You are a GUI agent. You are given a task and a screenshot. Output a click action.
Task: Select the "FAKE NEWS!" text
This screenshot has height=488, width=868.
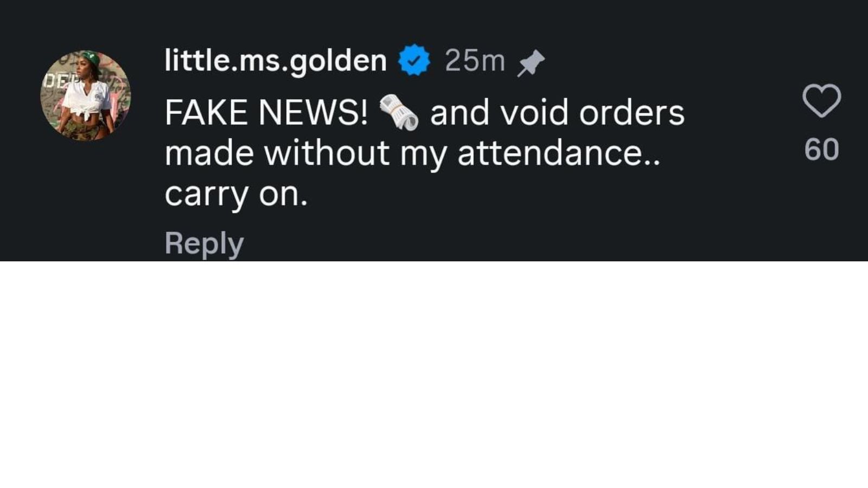click(x=266, y=112)
